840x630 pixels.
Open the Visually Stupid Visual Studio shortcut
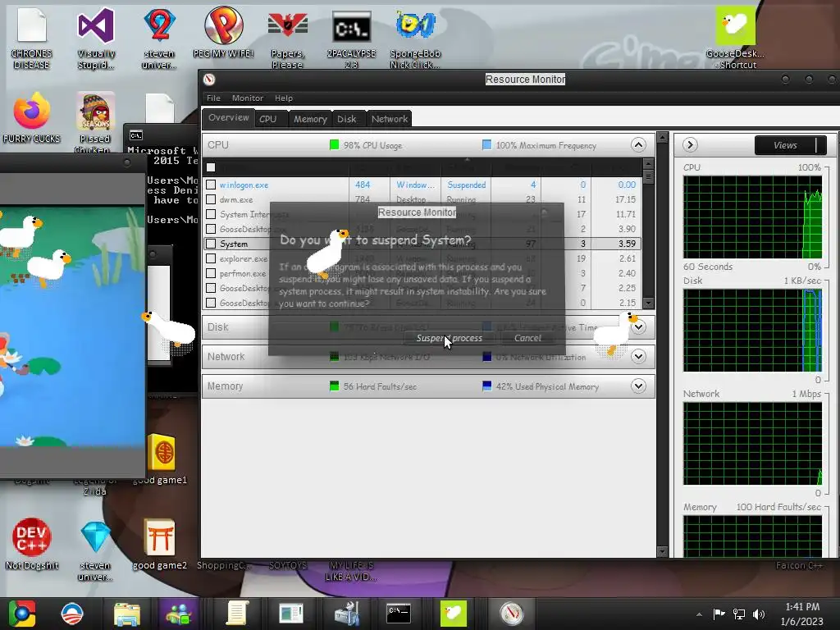[96, 38]
